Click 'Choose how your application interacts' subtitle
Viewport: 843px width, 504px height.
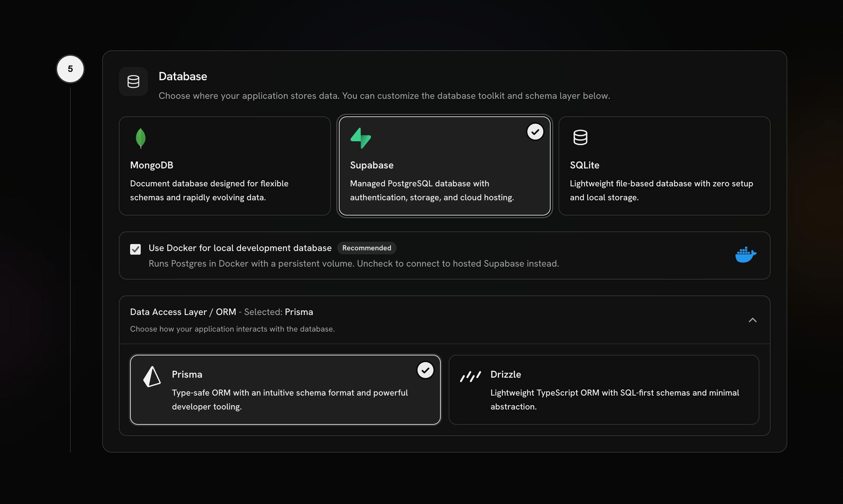click(x=233, y=329)
